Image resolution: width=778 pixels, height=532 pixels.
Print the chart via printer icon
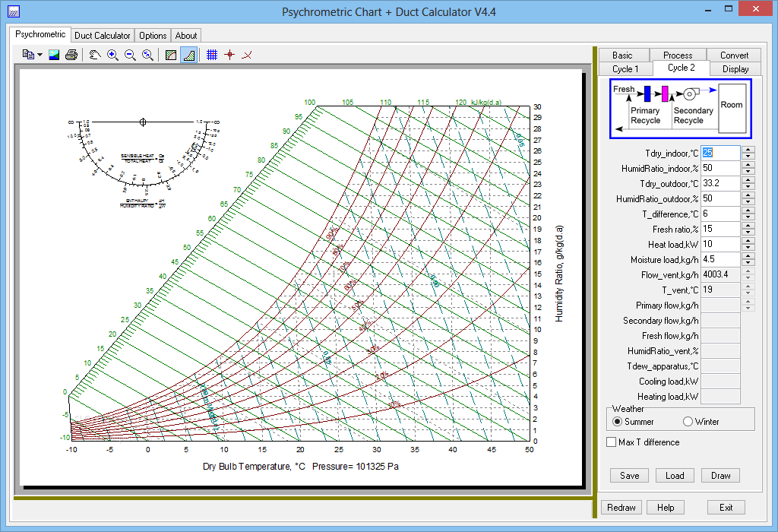click(71, 55)
